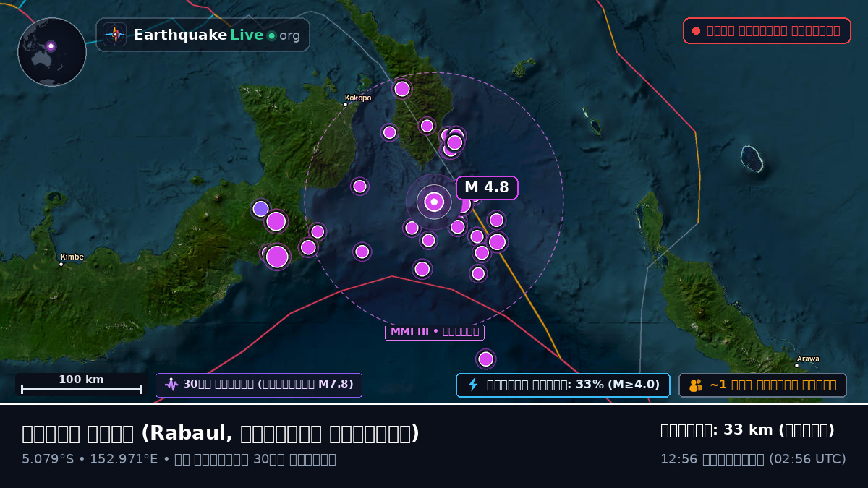Click the headline containing "Rabaul"
The image size is (868, 488).
pyautogui.click(x=221, y=433)
